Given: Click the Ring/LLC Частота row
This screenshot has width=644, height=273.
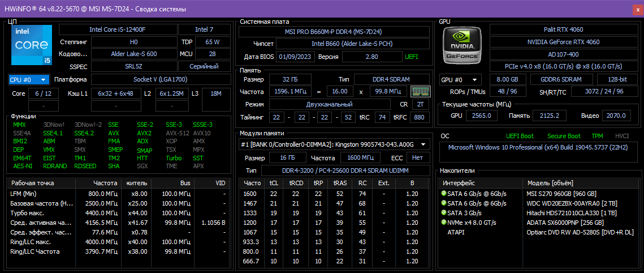Looking at the screenshot, I should 118,251.
